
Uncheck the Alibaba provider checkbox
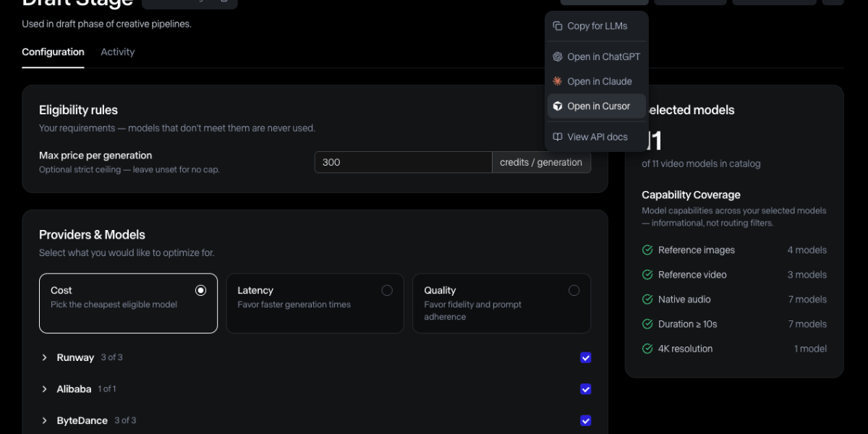[x=586, y=389]
